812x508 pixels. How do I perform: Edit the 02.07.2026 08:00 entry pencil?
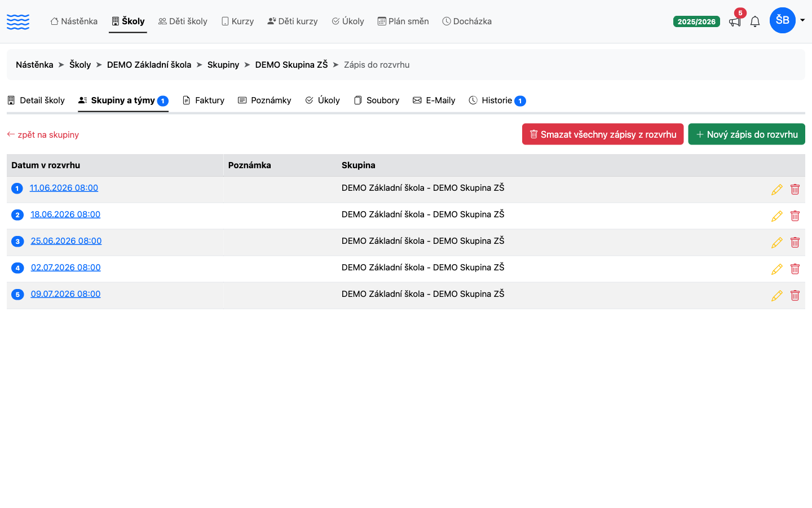[777, 269]
